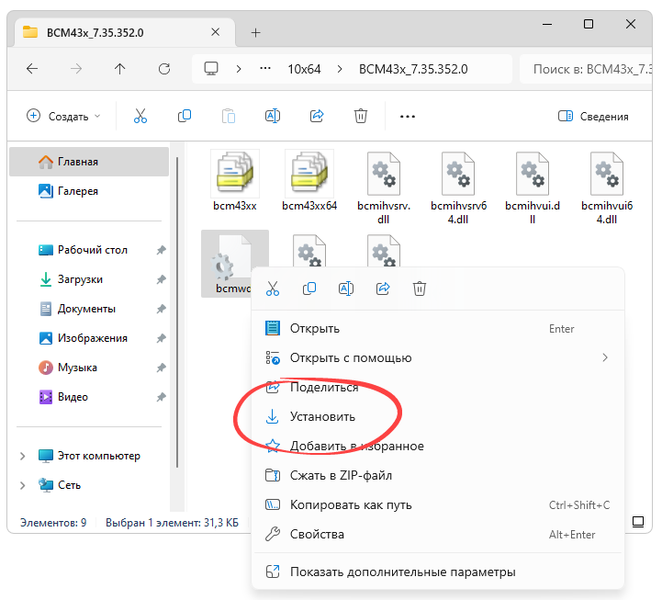Choose Установить in the context menu
This screenshot has height=600, width=662.
[438, 417]
